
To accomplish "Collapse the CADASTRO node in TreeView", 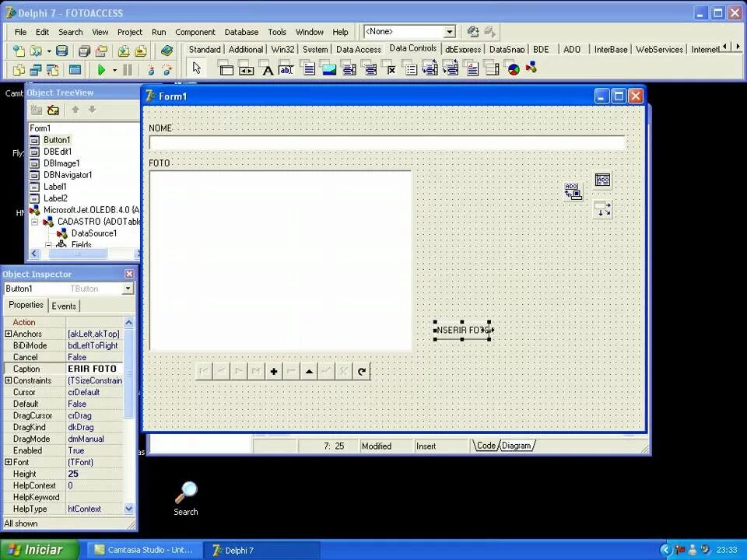I will (x=35, y=222).
